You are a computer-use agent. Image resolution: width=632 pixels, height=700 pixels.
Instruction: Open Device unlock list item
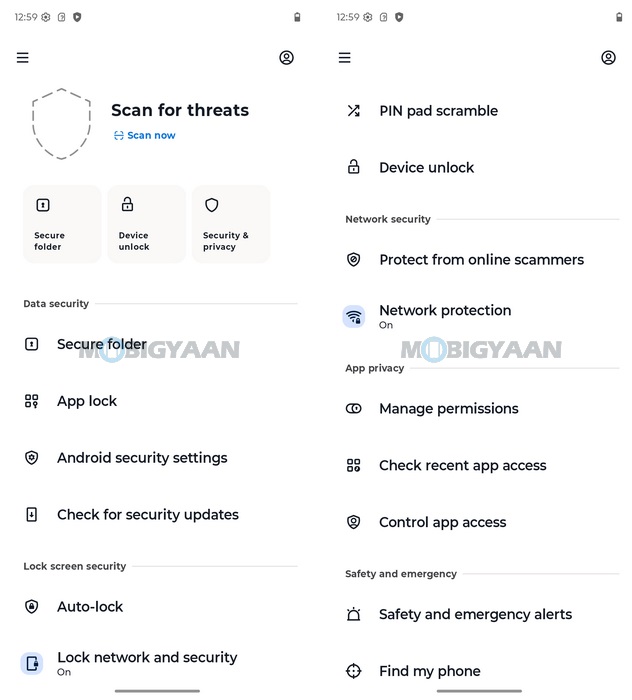point(427,168)
